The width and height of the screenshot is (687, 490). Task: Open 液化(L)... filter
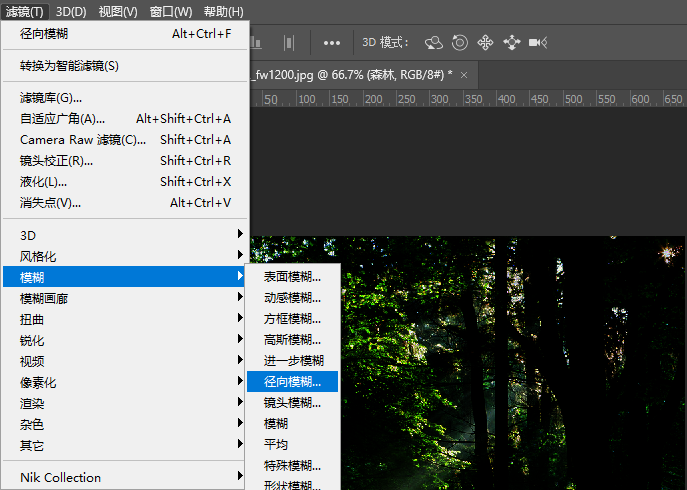click(125, 182)
